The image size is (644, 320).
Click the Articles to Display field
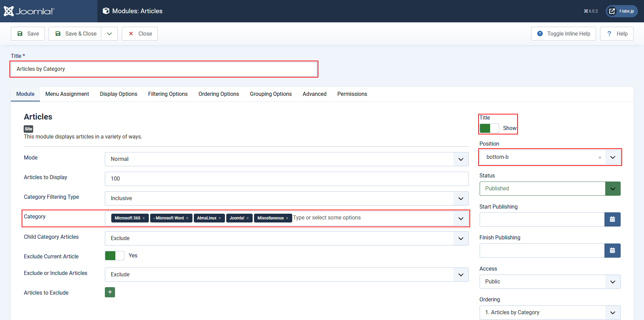pos(286,179)
